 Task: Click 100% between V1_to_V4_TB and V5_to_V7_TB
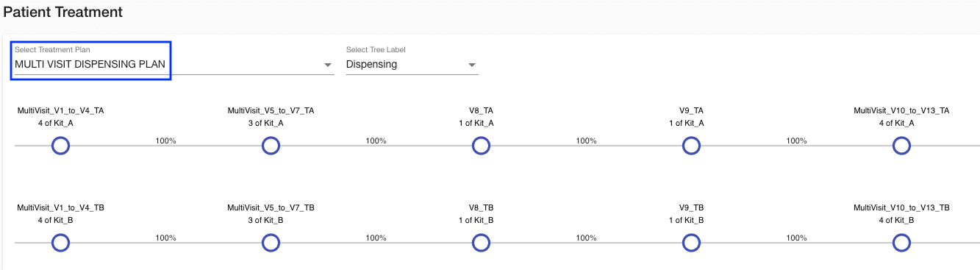click(x=165, y=238)
